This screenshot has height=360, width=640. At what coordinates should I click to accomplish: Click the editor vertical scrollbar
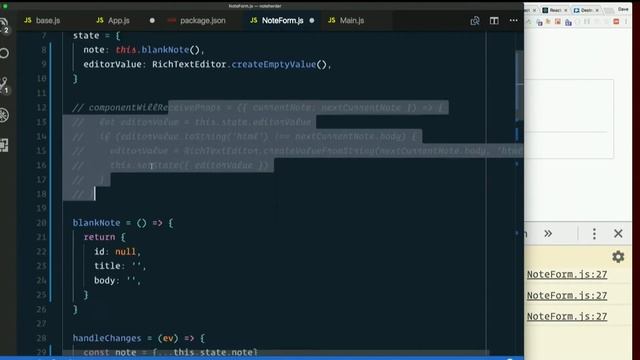pos(519,86)
